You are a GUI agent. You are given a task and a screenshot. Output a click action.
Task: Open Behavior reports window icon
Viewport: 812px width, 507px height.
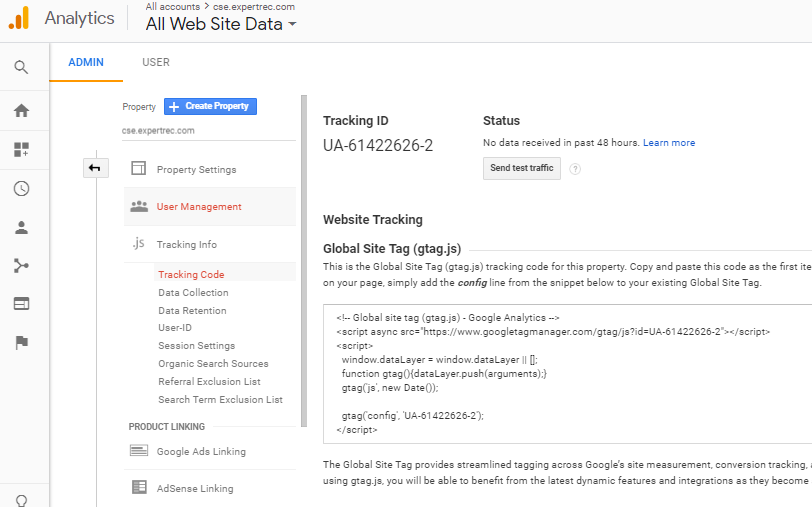21,303
